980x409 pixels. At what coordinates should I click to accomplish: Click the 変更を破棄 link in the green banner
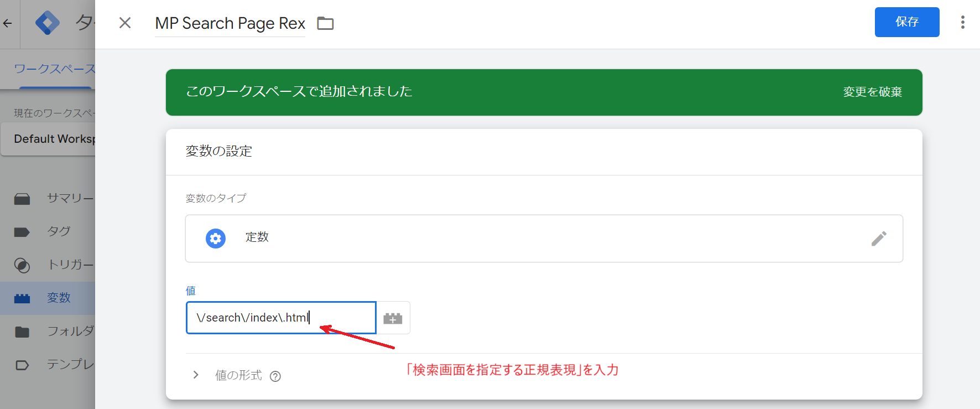pyautogui.click(x=872, y=92)
